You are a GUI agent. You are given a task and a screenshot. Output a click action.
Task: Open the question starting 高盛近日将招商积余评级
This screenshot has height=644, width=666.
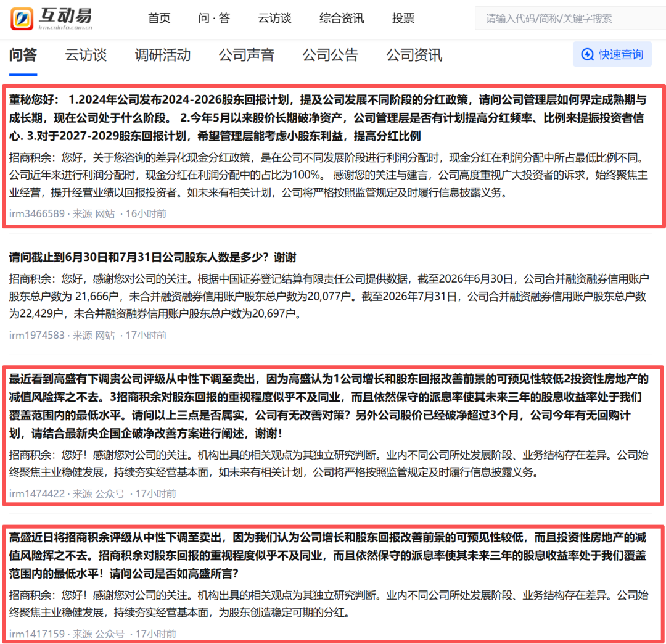(x=327, y=555)
